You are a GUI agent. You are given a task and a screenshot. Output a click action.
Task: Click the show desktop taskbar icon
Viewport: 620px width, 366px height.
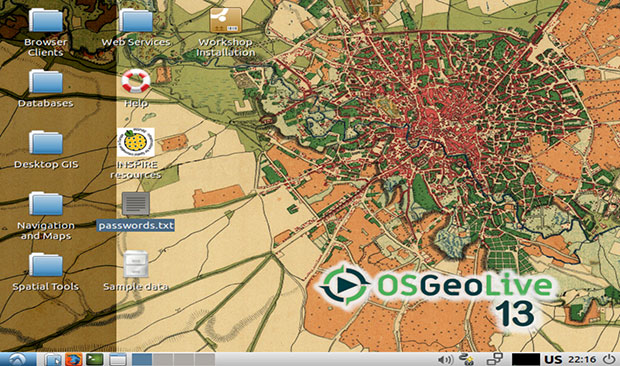118,360
